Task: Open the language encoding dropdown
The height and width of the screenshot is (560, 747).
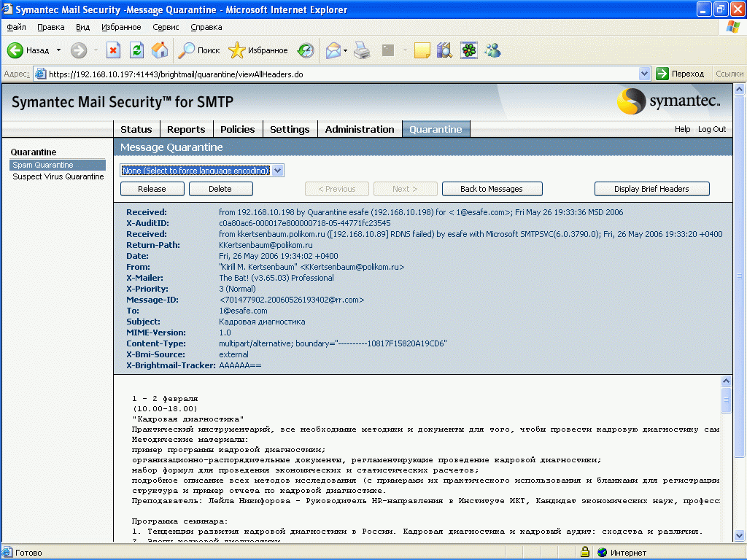Action: (x=278, y=171)
